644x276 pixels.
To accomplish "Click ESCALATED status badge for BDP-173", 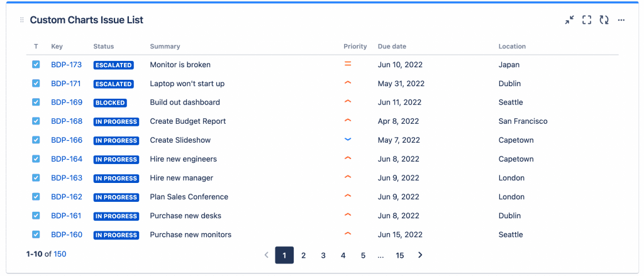I will tap(114, 65).
